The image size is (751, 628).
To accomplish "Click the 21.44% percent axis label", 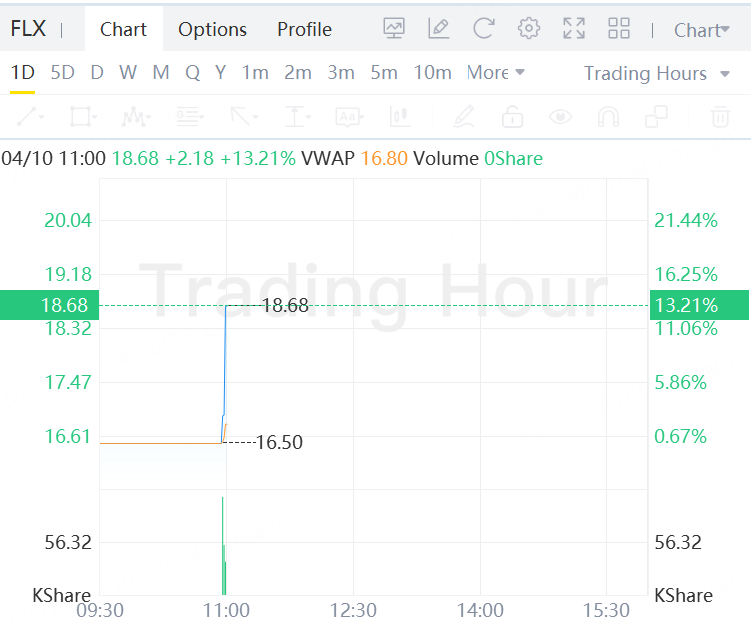I will (686, 221).
